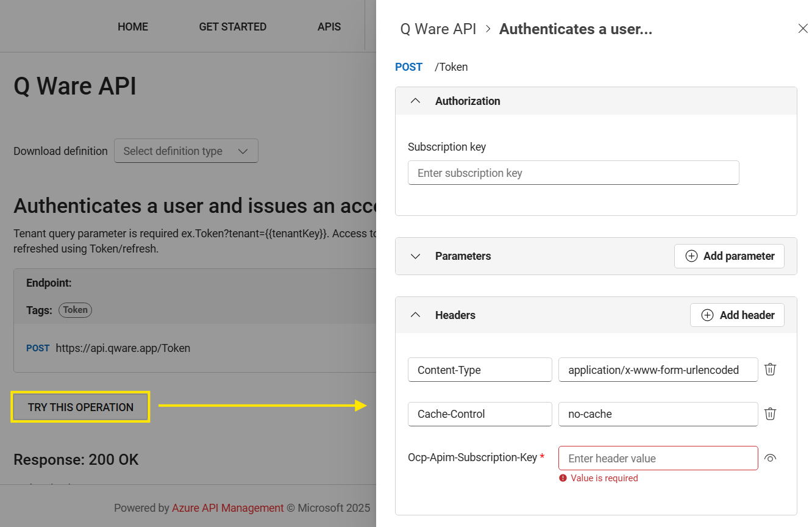Delete the Content-Type header row
The width and height of the screenshot is (812, 527).
click(770, 370)
